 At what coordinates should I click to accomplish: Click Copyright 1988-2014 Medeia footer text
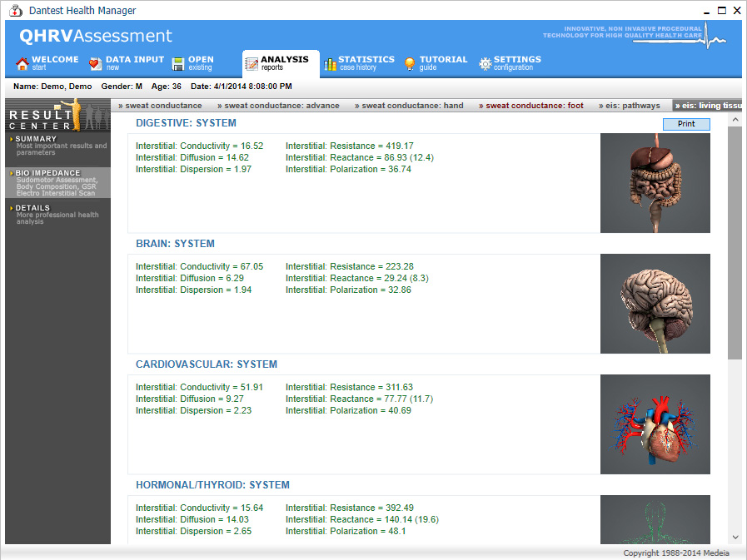pos(676,553)
